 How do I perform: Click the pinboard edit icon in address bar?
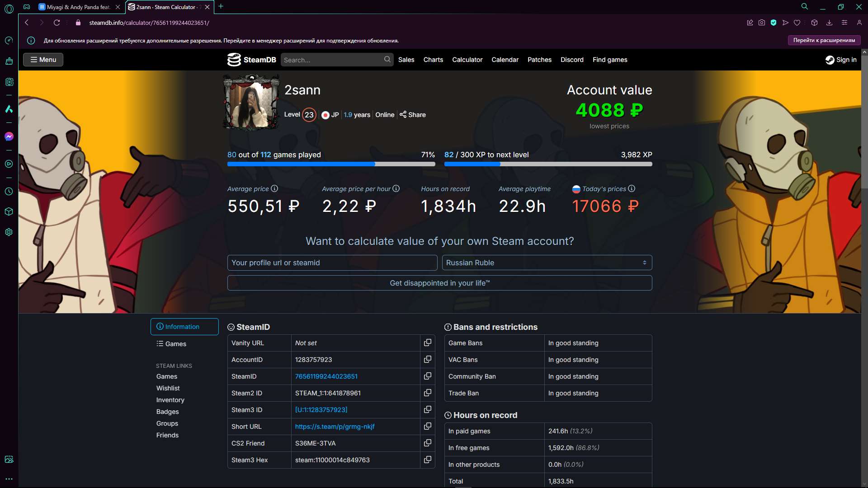tap(750, 23)
